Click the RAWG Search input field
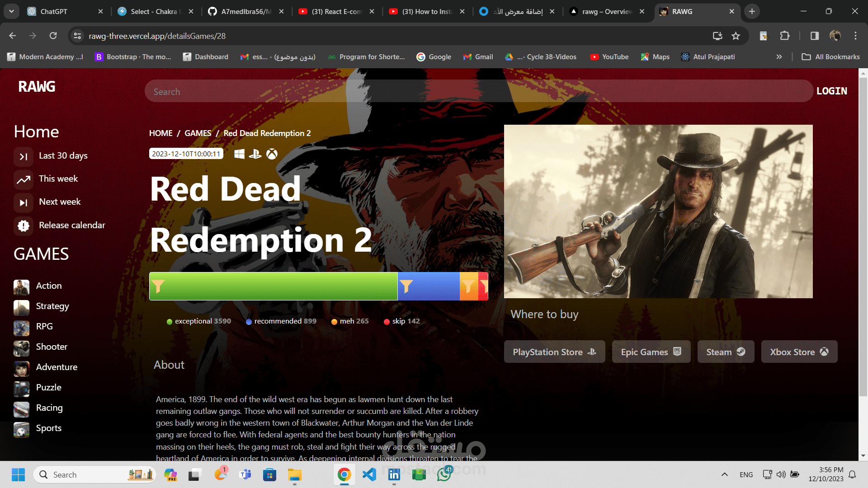868x488 pixels. 478,92
